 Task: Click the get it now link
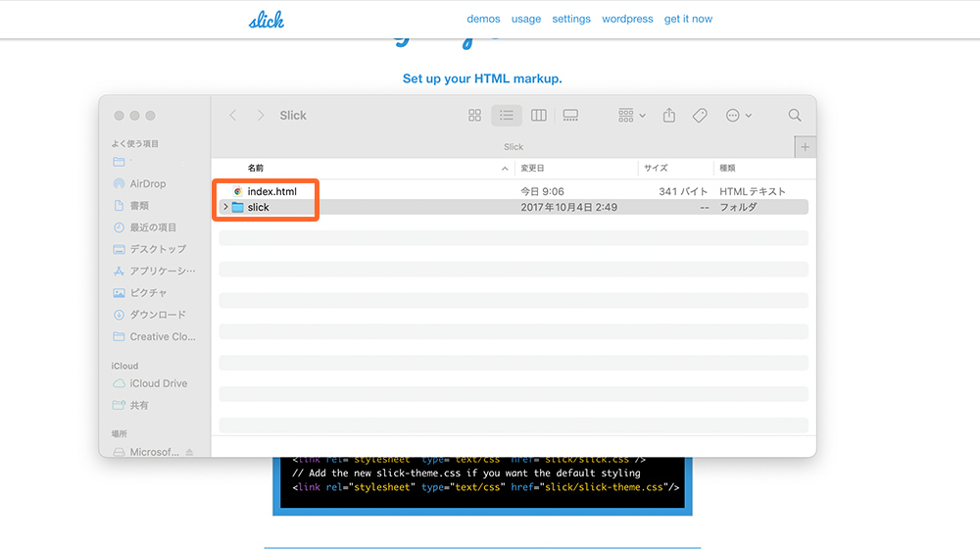click(x=688, y=19)
